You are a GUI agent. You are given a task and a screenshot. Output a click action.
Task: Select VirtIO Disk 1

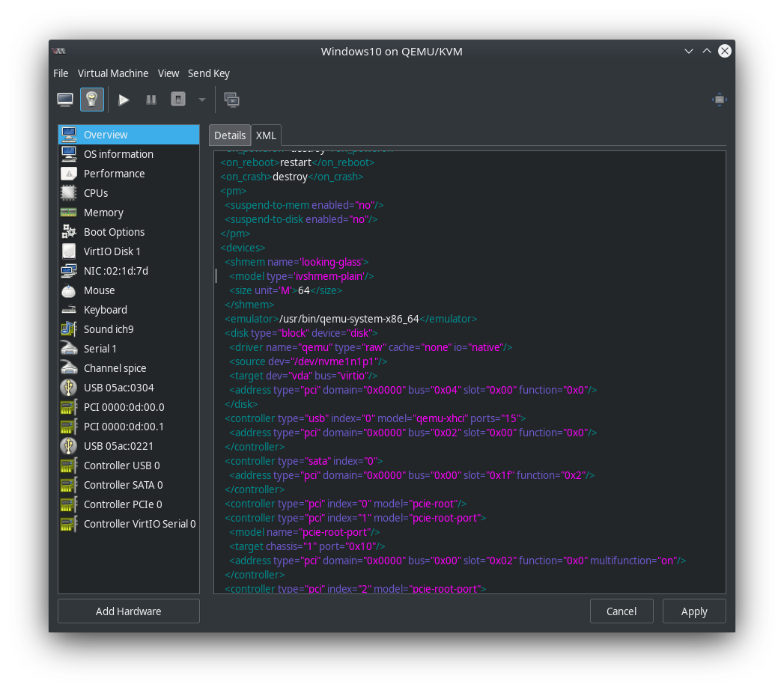[x=129, y=251]
